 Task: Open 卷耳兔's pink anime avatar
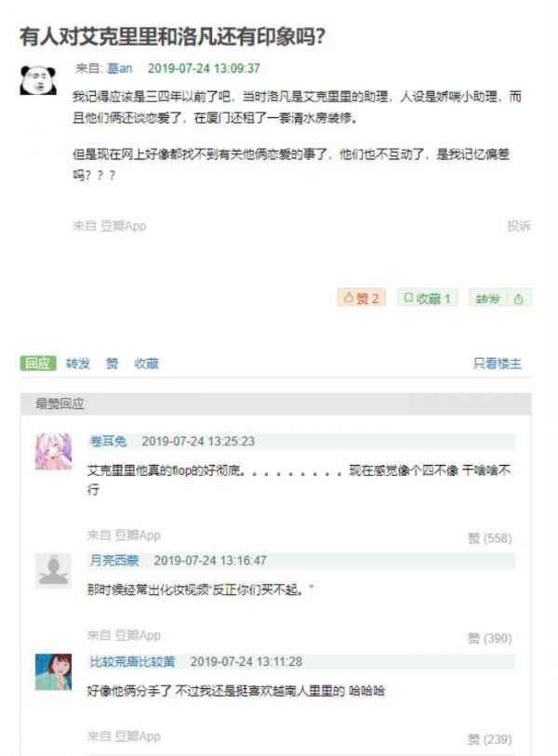(x=53, y=451)
